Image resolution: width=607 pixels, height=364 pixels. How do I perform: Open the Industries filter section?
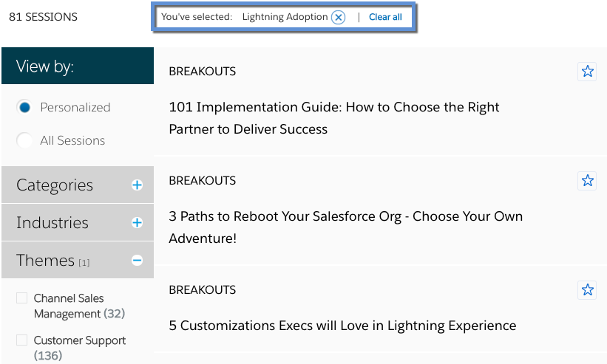(52, 222)
